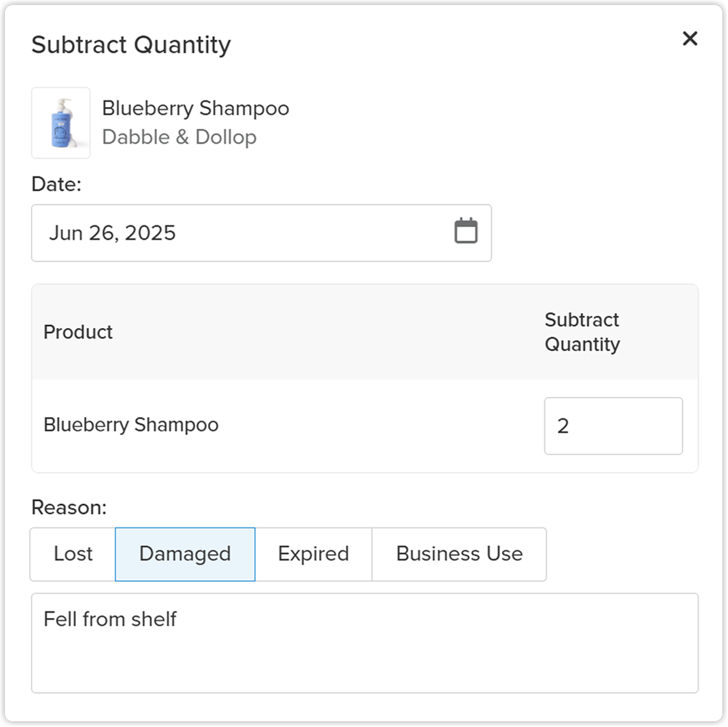
Task: Select the Lost reason
Action: point(73,554)
